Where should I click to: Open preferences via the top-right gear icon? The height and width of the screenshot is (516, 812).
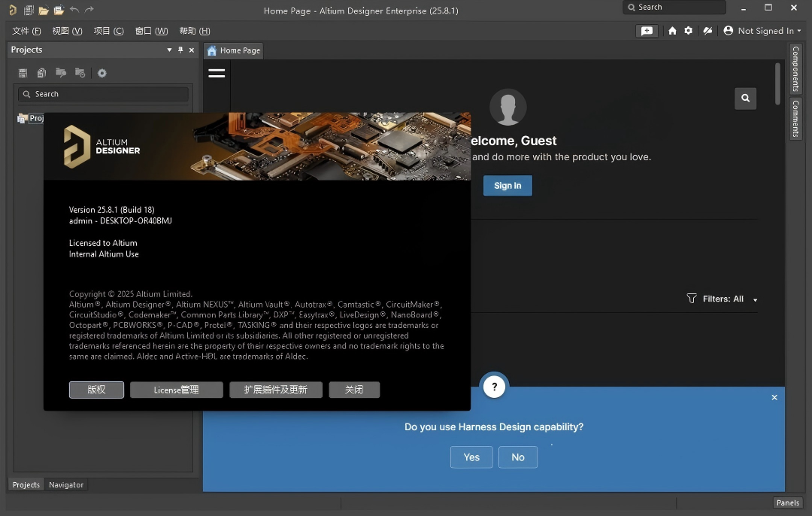(x=688, y=31)
